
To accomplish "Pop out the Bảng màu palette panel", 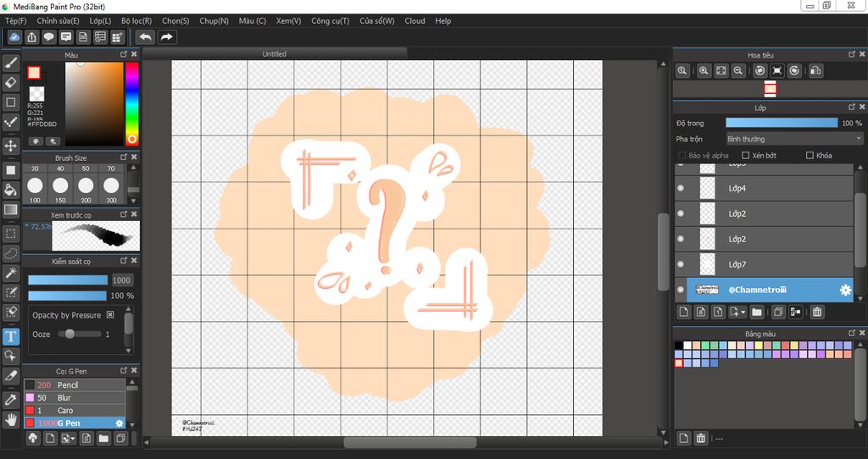I will pos(852,333).
